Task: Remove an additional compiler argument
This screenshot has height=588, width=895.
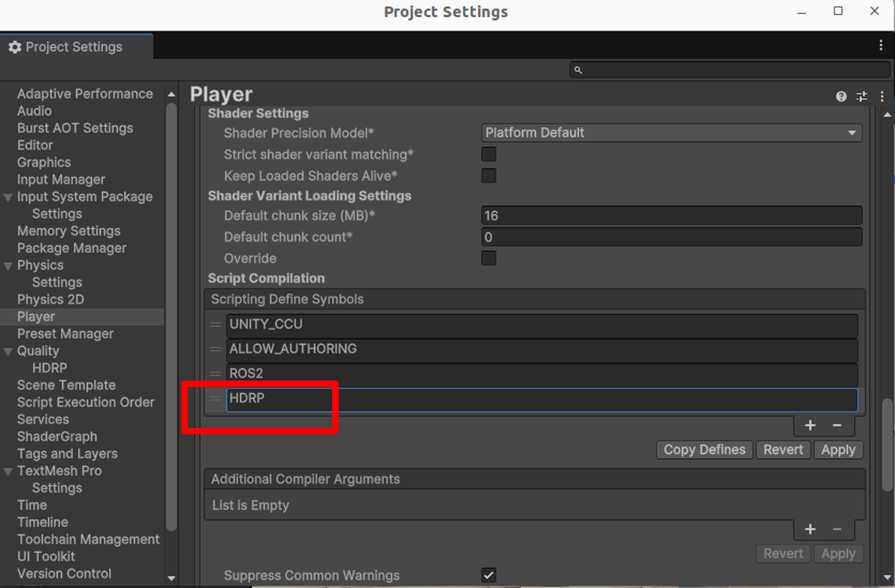Action: (837, 529)
